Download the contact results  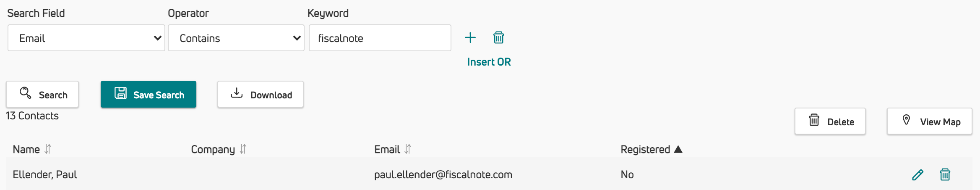pos(261,94)
